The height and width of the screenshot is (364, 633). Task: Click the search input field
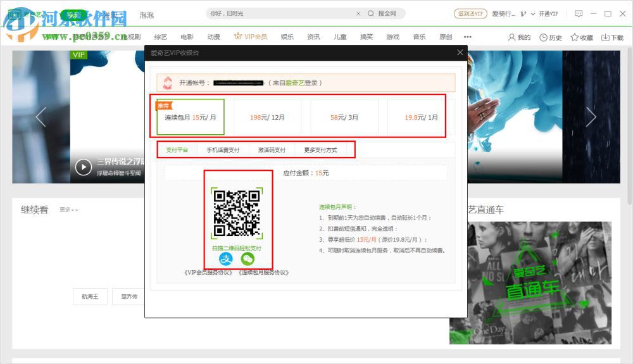(x=280, y=14)
